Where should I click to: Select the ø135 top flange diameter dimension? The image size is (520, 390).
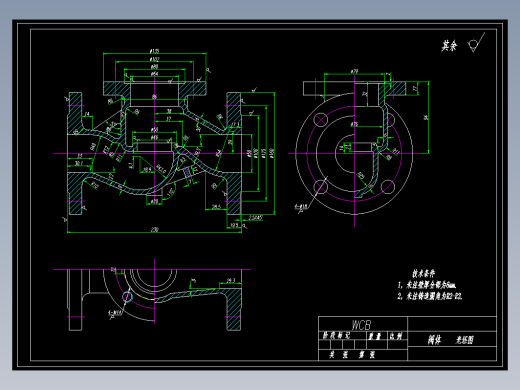(154, 51)
